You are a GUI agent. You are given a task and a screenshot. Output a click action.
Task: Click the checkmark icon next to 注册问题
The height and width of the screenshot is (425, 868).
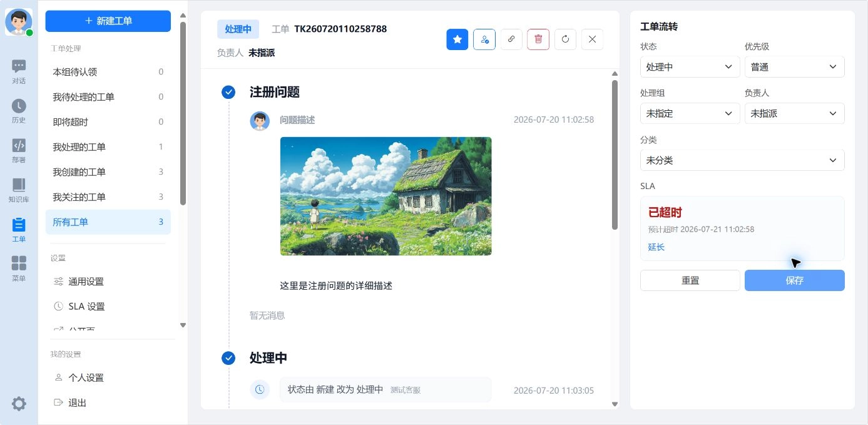(x=228, y=92)
